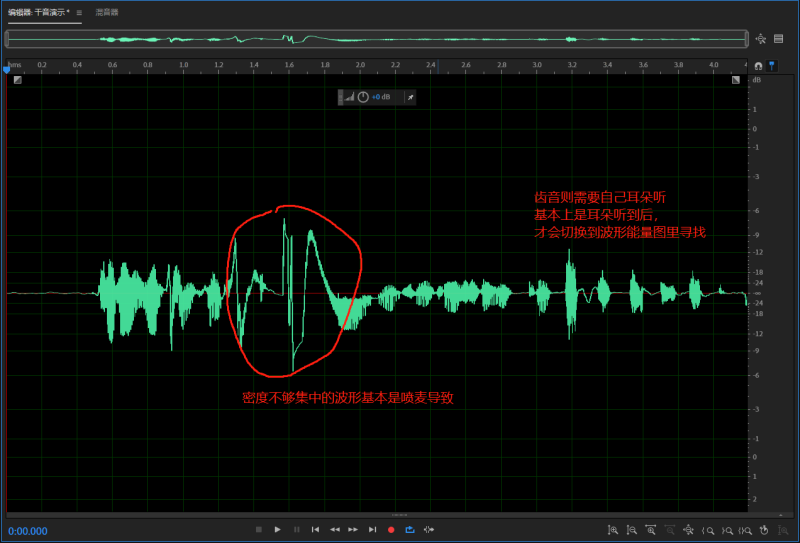Image resolution: width=800 pixels, height=543 pixels.
Task: Zoom in amplitude
Action: (613, 529)
